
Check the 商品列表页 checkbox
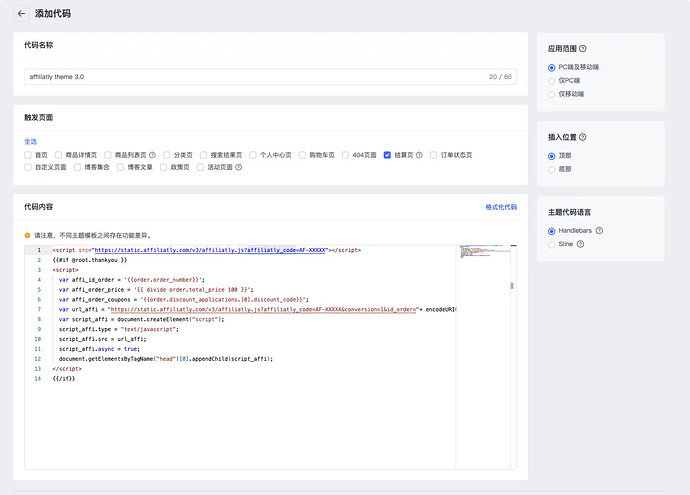(107, 155)
